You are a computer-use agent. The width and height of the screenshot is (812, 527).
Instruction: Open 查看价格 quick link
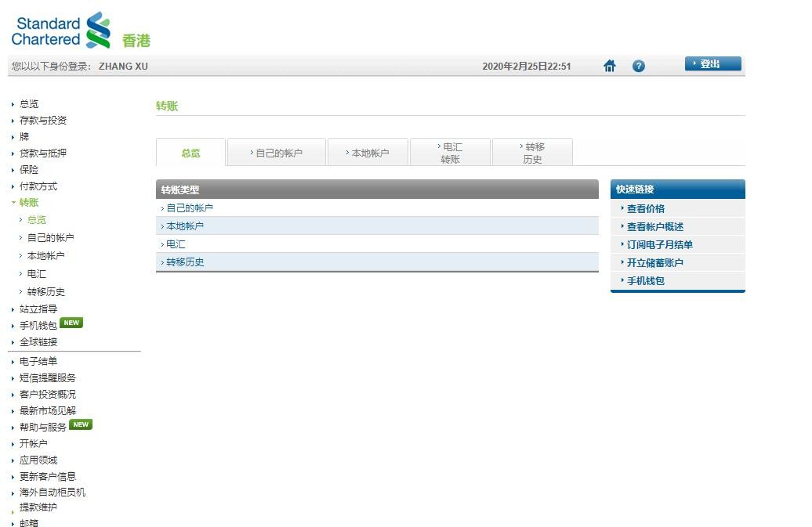[x=645, y=208]
